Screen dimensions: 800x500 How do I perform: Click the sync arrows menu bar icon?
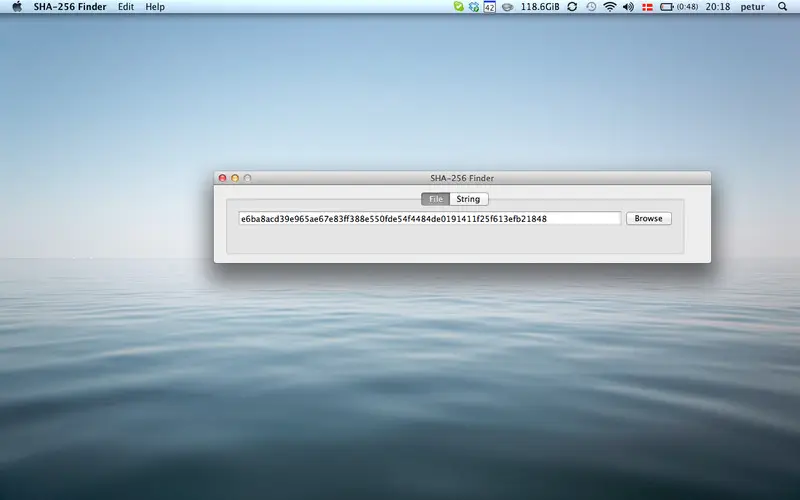[x=572, y=7]
